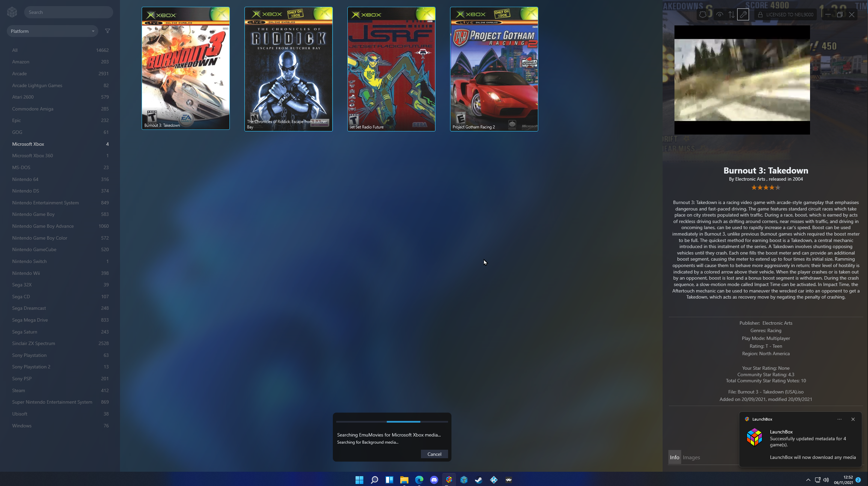Select the Atari 2600 platform
868x486 pixels.
click(x=60, y=97)
